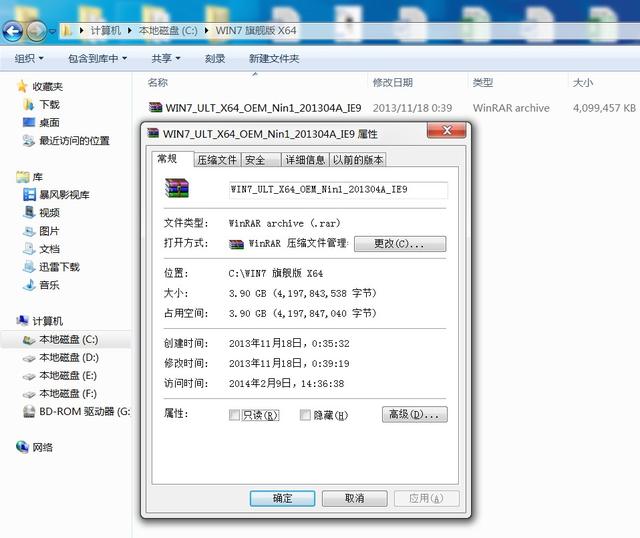Close the 属性 dialog with the X button

[x=447, y=130]
